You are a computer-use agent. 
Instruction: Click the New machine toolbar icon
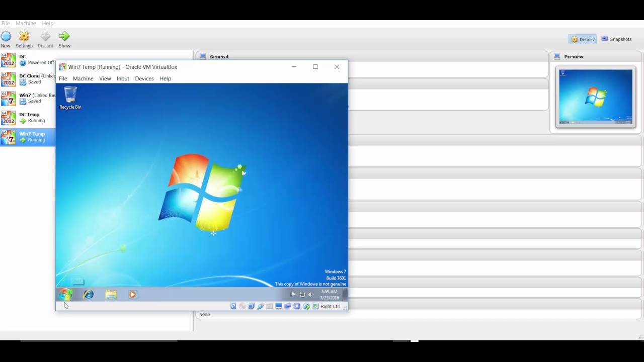[6, 36]
